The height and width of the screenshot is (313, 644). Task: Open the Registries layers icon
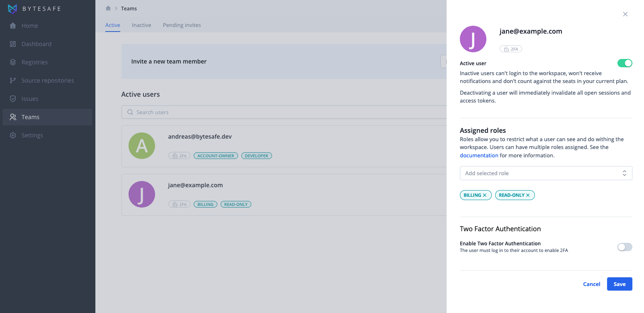pos(13,62)
